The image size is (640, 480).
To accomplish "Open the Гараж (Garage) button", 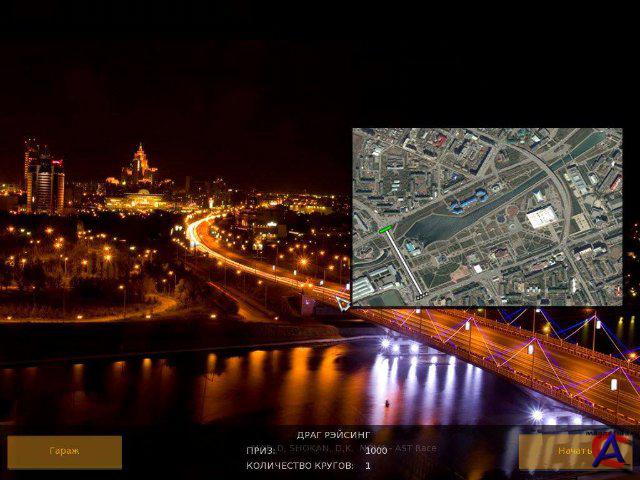I will (64, 451).
